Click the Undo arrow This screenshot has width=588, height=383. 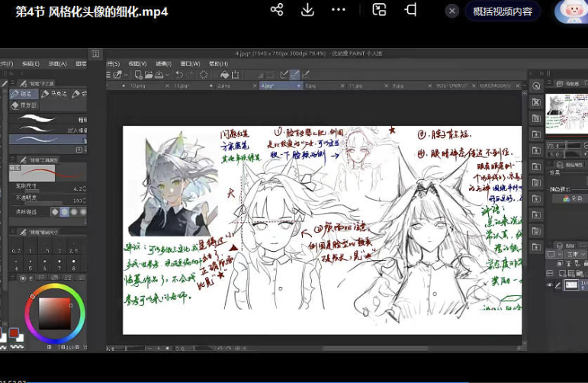(x=180, y=75)
